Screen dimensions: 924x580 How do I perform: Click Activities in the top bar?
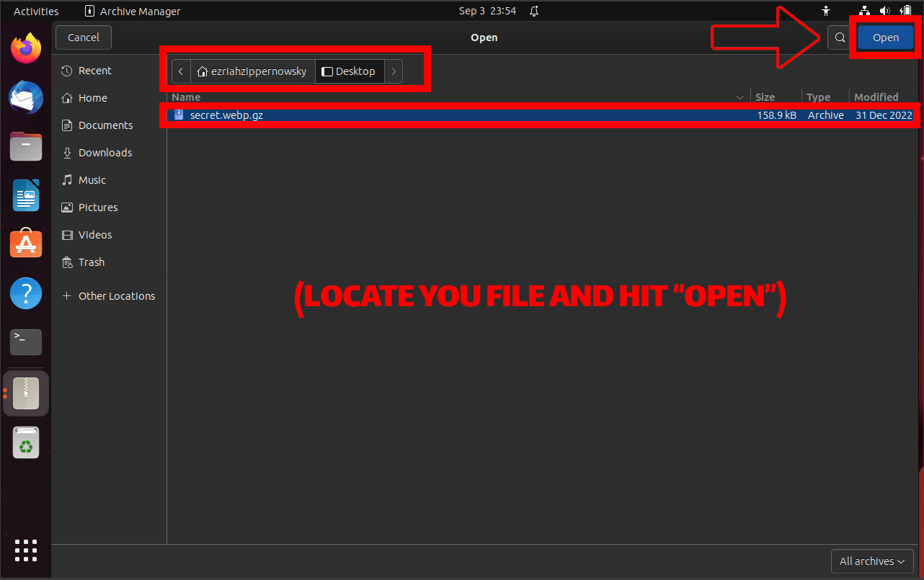[36, 11]
